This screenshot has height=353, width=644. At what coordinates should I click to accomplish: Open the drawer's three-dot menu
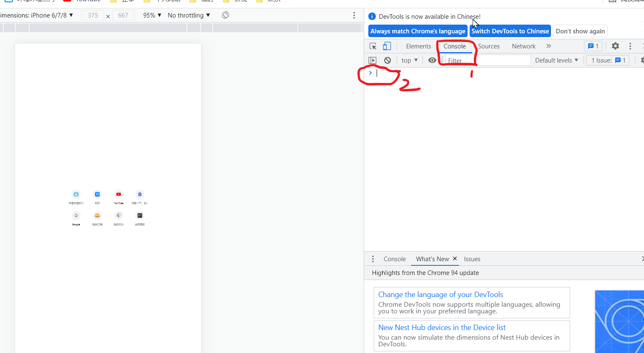click(x=373, y=259)
